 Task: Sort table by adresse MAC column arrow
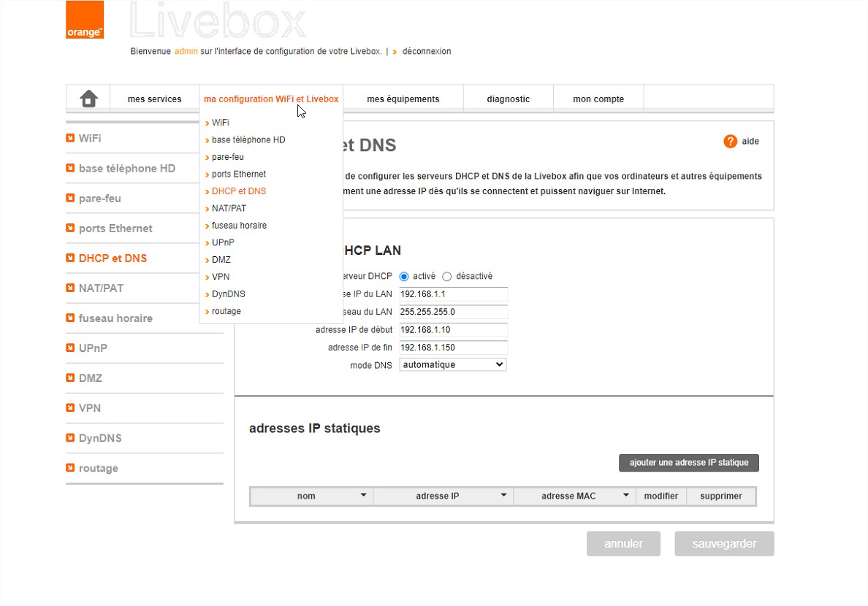pyautogui.click(x=626, y=495)
